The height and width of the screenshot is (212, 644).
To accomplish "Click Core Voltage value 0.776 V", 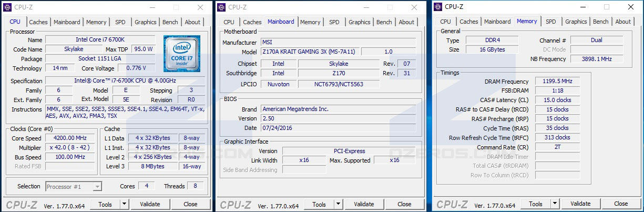I will pos(137,68).
